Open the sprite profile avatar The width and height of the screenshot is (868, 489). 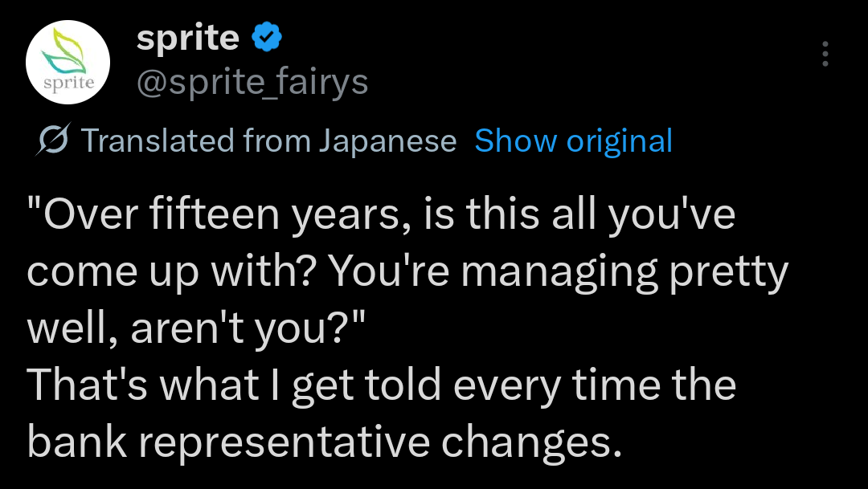tap(68, 61)
